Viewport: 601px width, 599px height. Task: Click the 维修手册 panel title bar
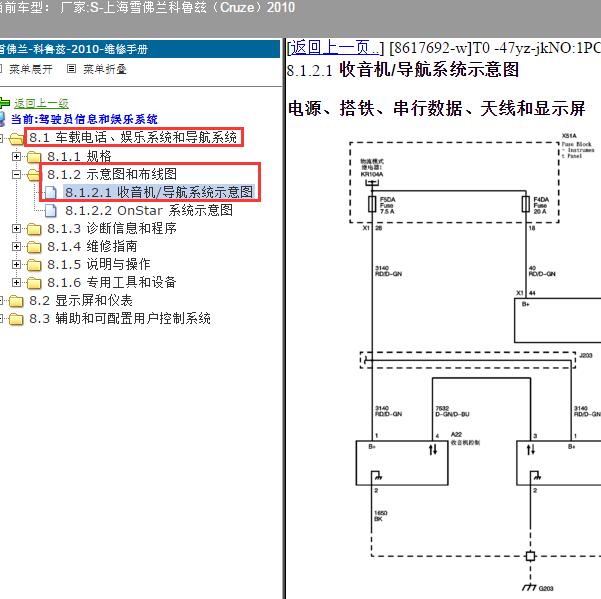(140, 49)
